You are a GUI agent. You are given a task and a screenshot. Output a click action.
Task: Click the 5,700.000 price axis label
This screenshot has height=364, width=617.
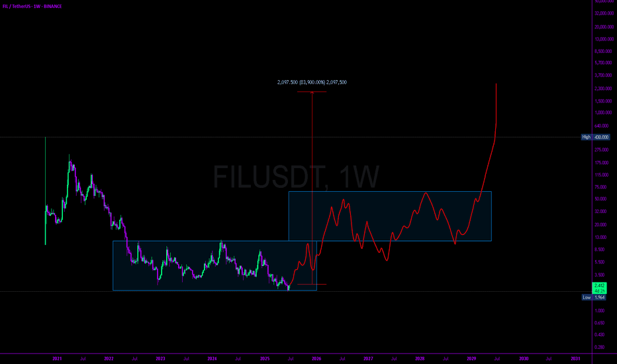[x=603, y=63]
